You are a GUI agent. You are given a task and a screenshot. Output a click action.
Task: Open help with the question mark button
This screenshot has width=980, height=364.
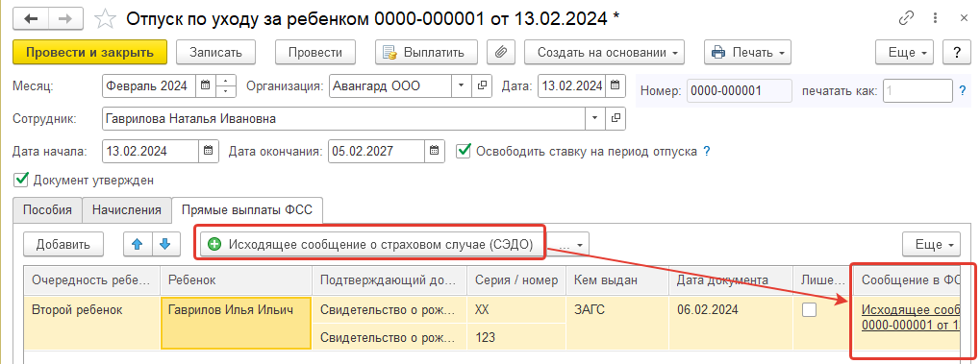pyautogui.click(x=956, y=52)
